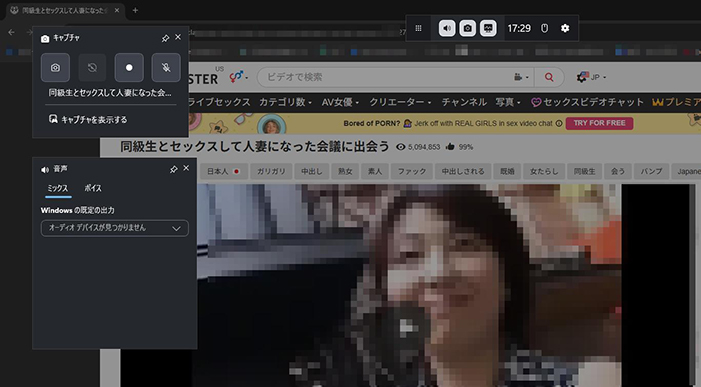Screen dimensions: 701x387
Task: Toggle the microphone while recording button
Action: [x=166, y=67]
